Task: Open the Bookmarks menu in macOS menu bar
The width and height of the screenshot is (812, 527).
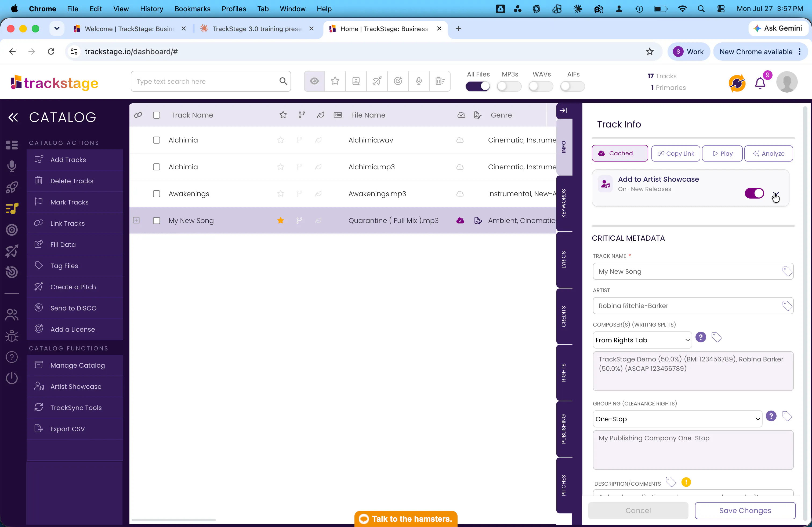Action: click(192, 9)
